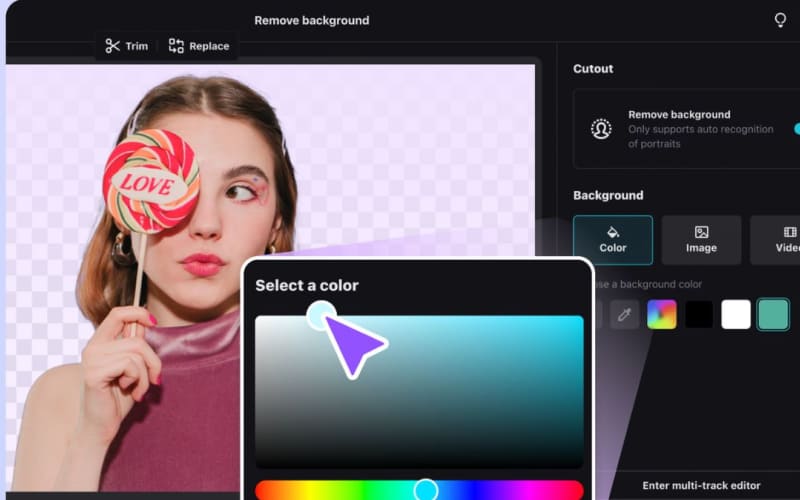Screen dimensions: 800x500
Task: Click the paint bucket Color icon
Action: click(x=613, y=232)
